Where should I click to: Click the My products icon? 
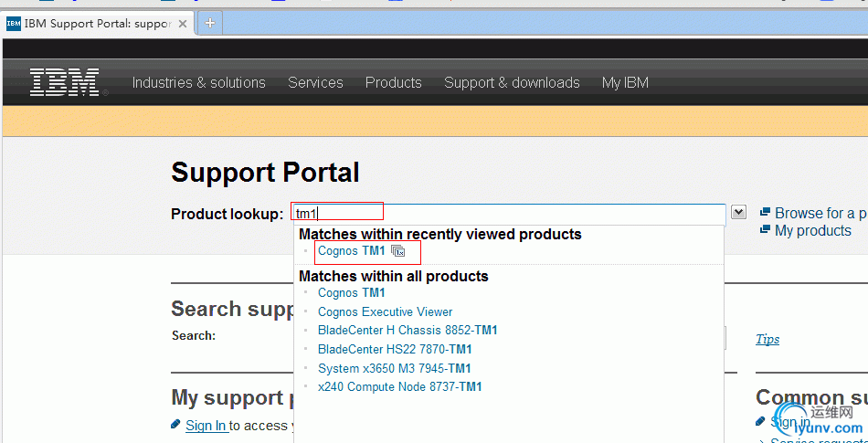766,230
